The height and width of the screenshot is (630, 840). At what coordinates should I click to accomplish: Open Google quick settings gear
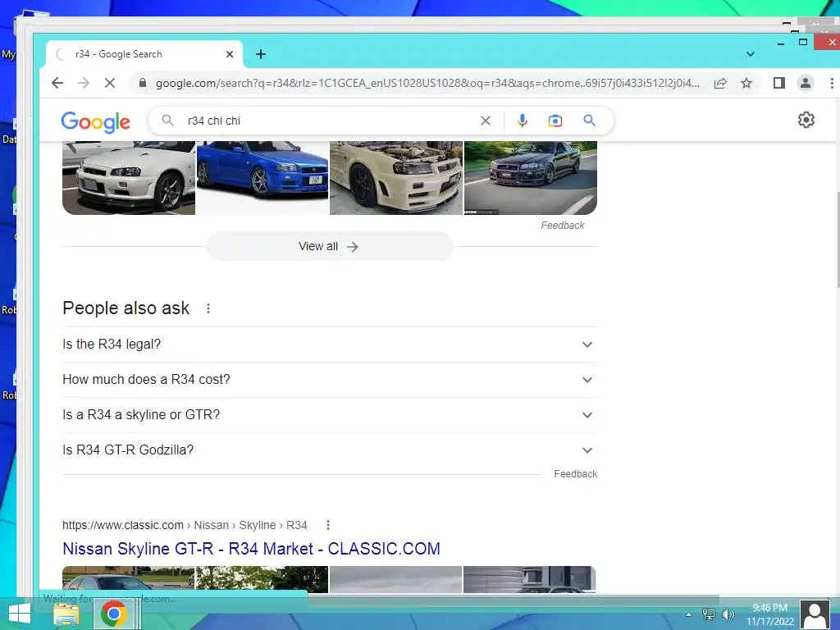806,120
